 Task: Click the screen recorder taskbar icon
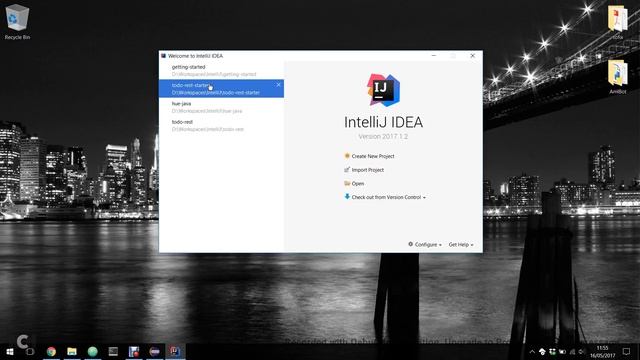[x=134, y=351]
